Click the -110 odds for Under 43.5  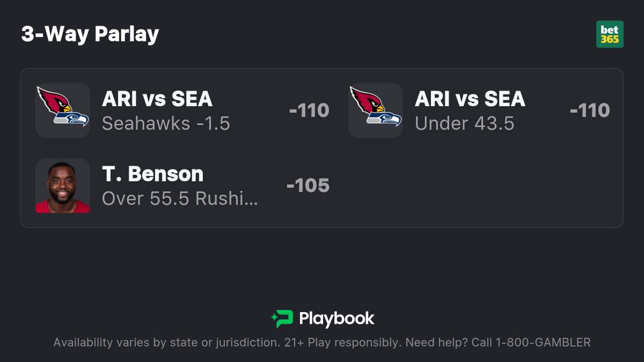coord(590,110)
